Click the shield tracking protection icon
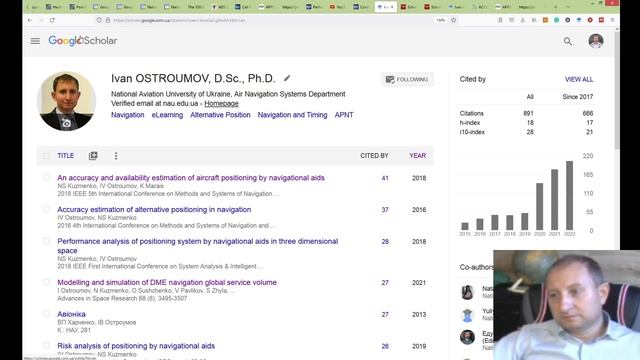Image resolution: width=640 pixels, height=360 pixels. pyautogui.click(x=99, y=20)
